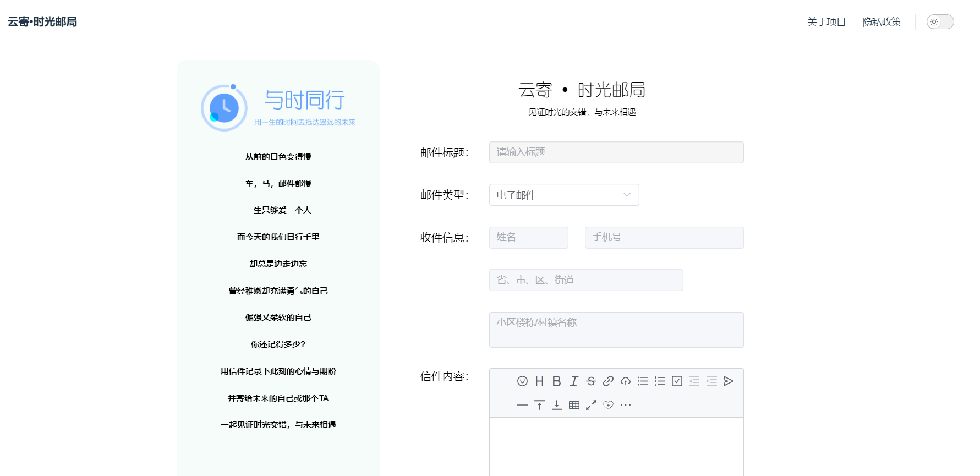Open the emoji picker in editor toolbar
This screenshot has width=980, height=476.
(x=522, y=381)
